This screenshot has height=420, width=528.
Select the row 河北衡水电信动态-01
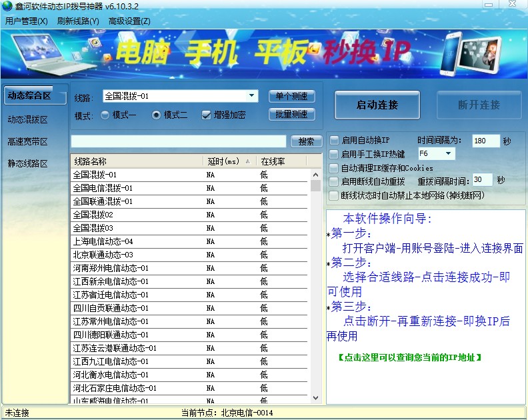tap(189, 375)
